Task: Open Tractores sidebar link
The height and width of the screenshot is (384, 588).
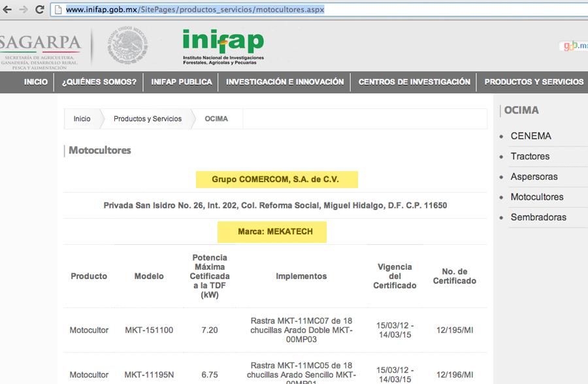Action: tap(530, 156)
